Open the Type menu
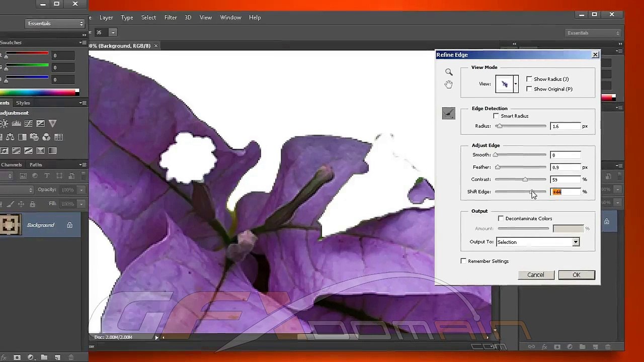This screenshot has height=362, width=644. [x=127, y=18]
